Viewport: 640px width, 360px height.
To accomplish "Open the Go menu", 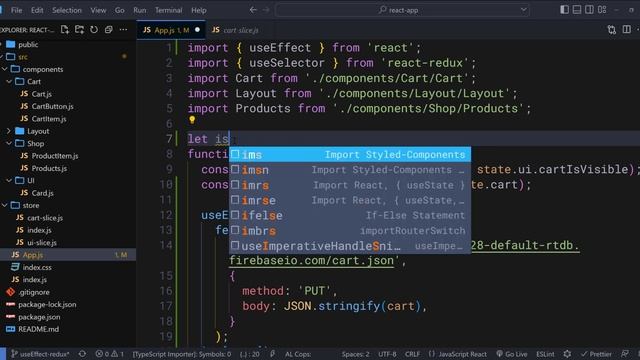I will (x=119, y=10).
